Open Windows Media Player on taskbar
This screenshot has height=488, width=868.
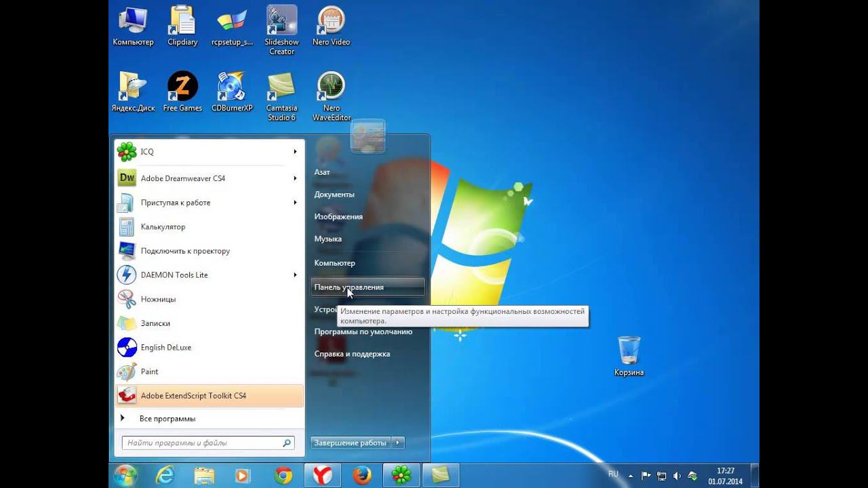pos(243,476)
